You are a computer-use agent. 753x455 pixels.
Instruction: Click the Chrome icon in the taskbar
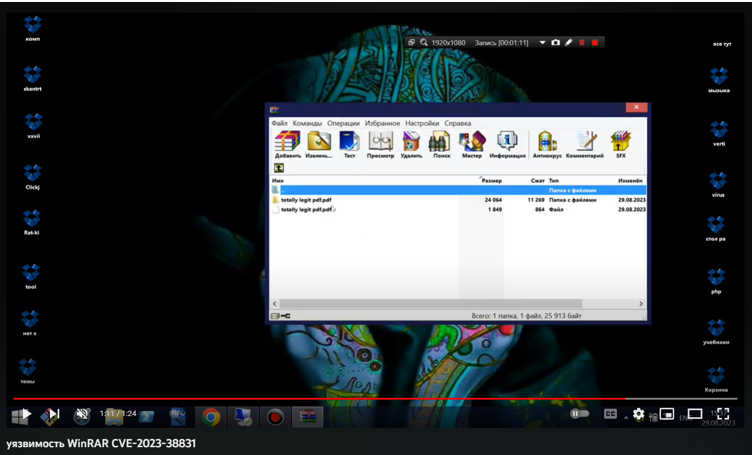pos(210,417)
